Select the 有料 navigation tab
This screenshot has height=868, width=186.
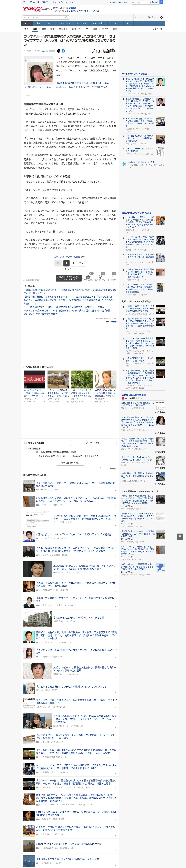129,24
